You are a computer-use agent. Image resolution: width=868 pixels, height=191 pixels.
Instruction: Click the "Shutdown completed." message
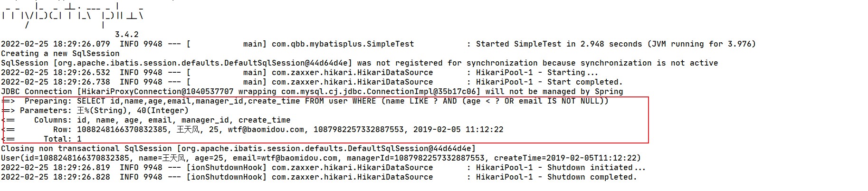click(592, 177)
